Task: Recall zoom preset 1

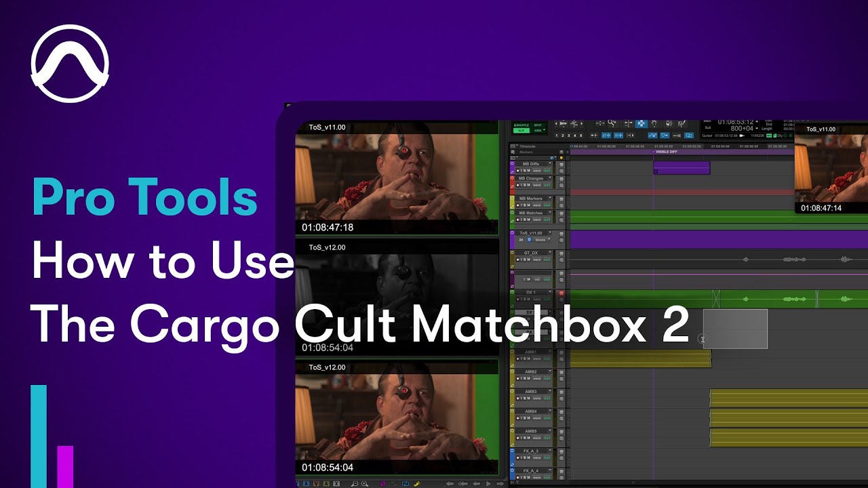Action: coord(557,136)
